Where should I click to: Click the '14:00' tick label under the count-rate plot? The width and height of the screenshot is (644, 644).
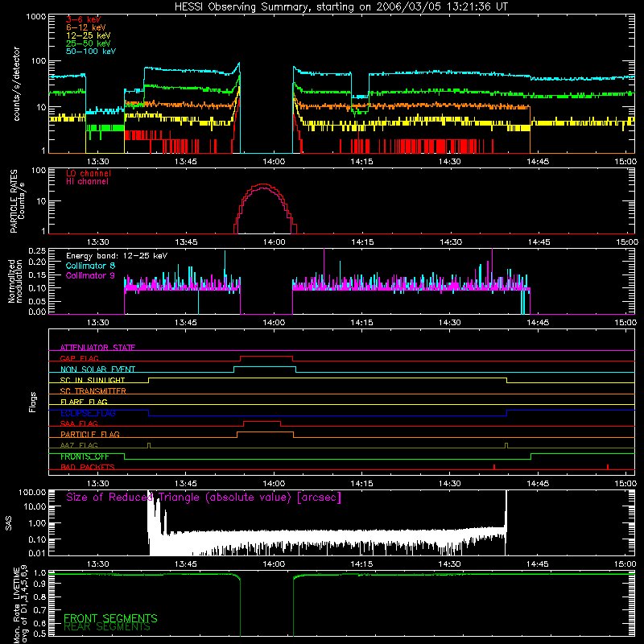click(x=274, y=162)
